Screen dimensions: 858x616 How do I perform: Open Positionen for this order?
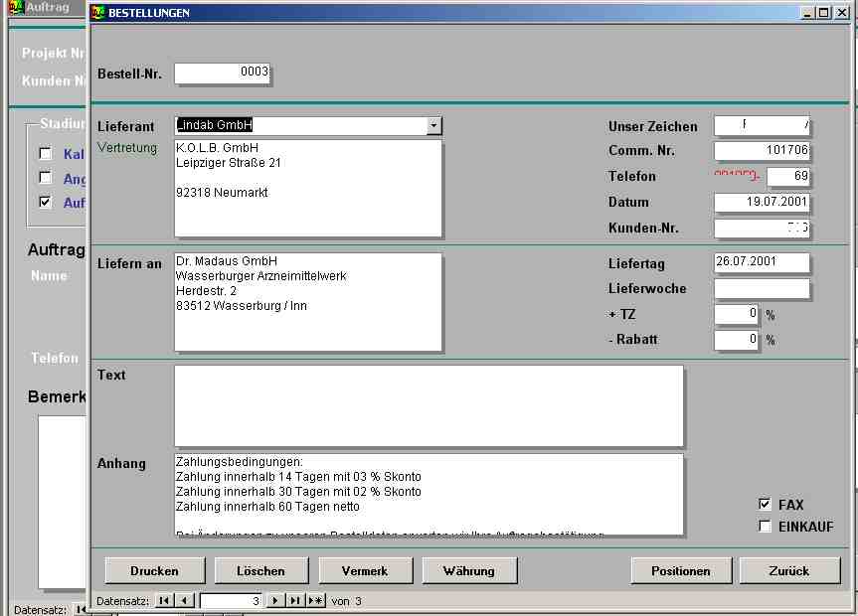[x=680, y=571]
